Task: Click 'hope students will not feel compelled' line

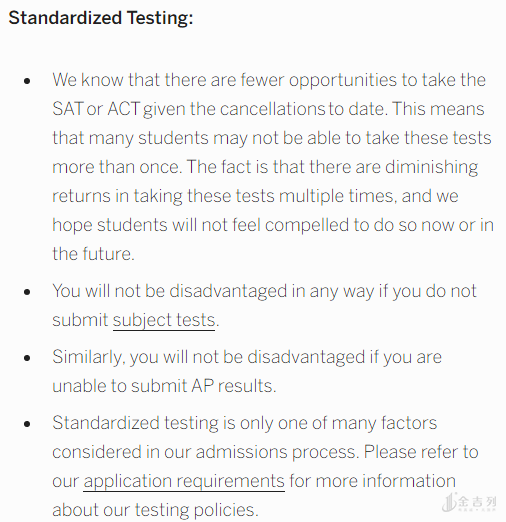Action: [x=273, y=225]
